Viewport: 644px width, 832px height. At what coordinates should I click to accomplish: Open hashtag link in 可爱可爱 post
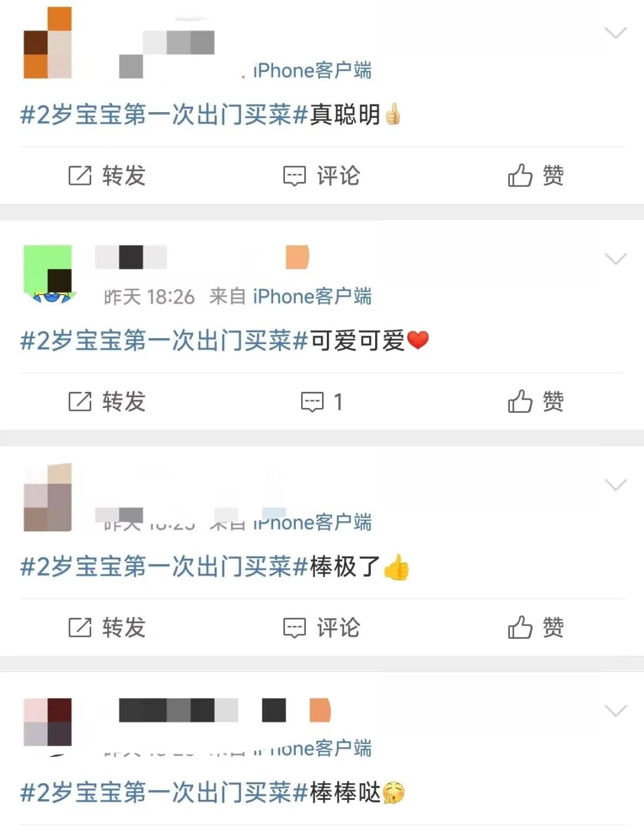pyautogui.click(x=164, y=340)
